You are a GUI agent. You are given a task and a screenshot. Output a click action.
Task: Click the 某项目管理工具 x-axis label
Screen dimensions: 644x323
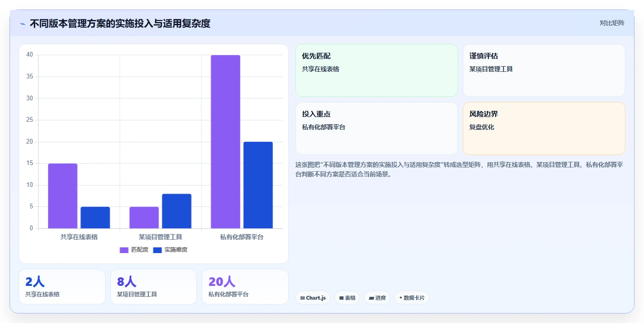(160, 237)
